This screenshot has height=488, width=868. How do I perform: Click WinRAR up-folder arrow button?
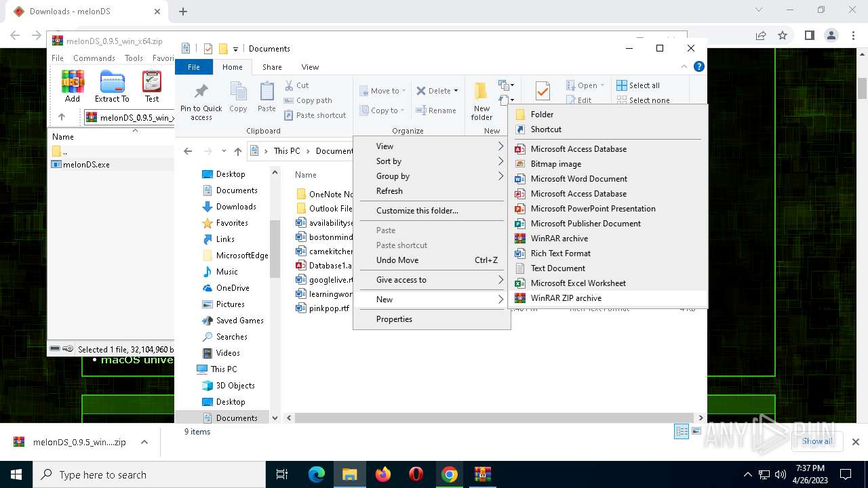click(x=62, y=117)
